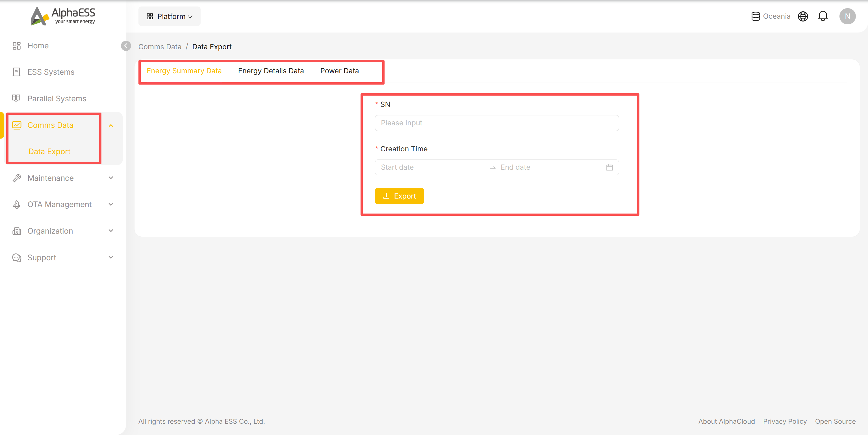Open Parallel Systems page
This screenshot has height=435, width=868.
tap(57, 98)
